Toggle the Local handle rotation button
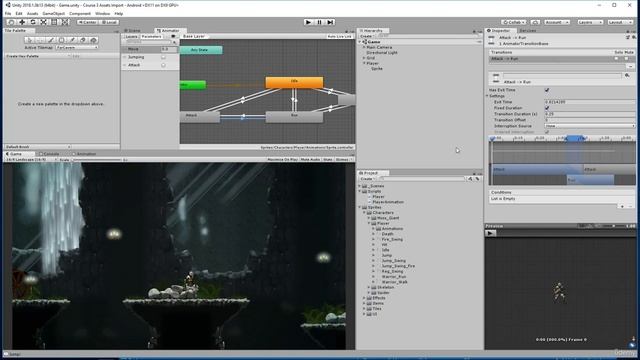The height and width of the screenshot is (360, 640). [x=109, y=22]
